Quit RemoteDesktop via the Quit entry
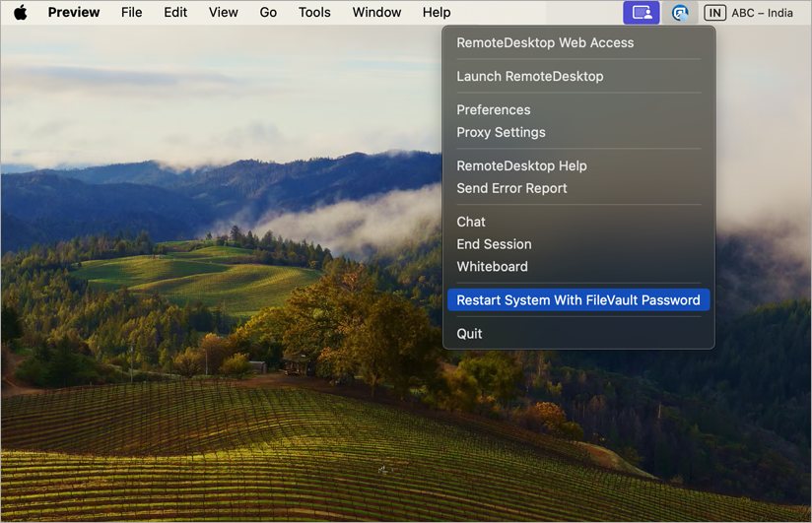 (469, 334)
